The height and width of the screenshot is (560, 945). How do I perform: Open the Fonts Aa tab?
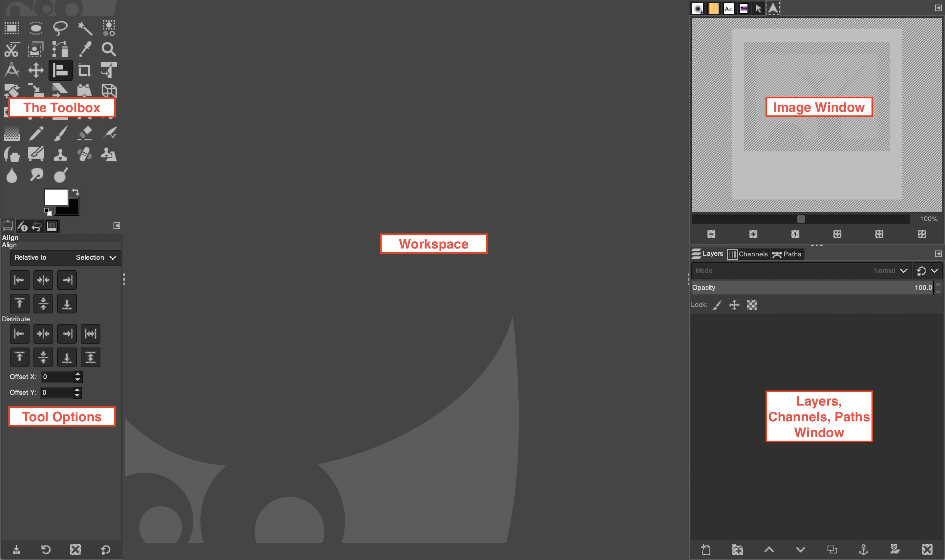pyautogui.click(x=729, y=8)
